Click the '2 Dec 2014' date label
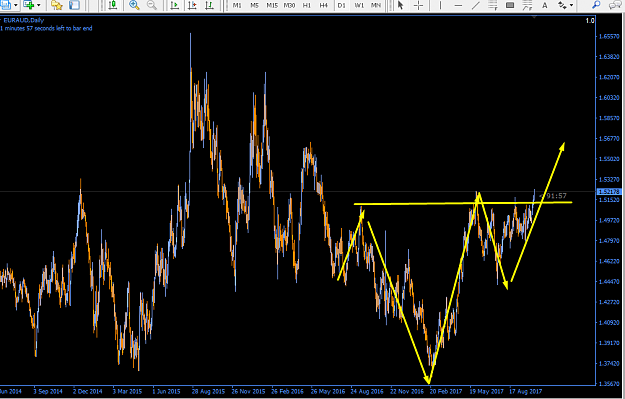625x399 pixels. click(x=88, y=391)
